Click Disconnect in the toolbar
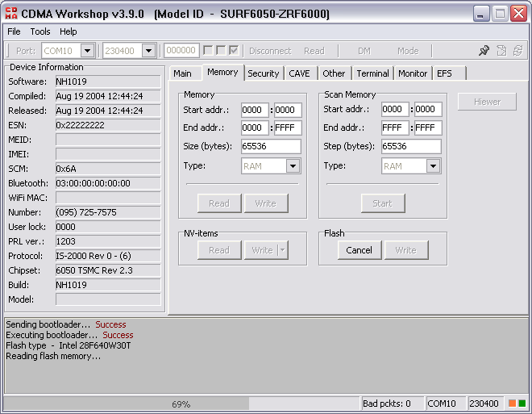This screenshot has height=414, width=532. pos(270,51)
